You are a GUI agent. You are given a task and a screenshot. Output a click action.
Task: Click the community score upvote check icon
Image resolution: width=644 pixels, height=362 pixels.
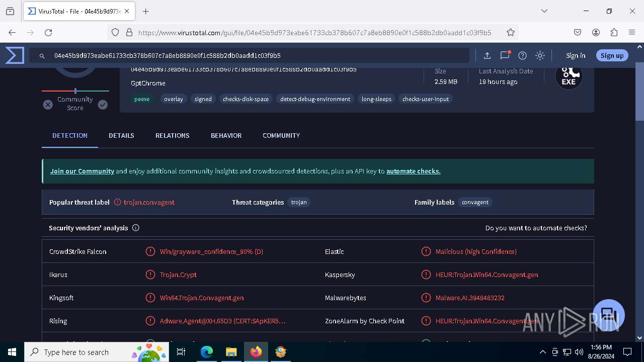103,105
